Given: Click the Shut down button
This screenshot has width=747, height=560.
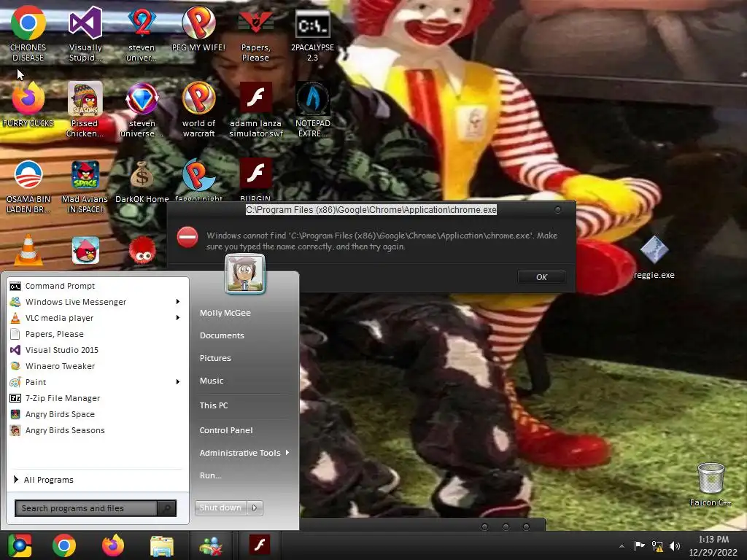Looking at the screenshot, I should pos(220,507).
